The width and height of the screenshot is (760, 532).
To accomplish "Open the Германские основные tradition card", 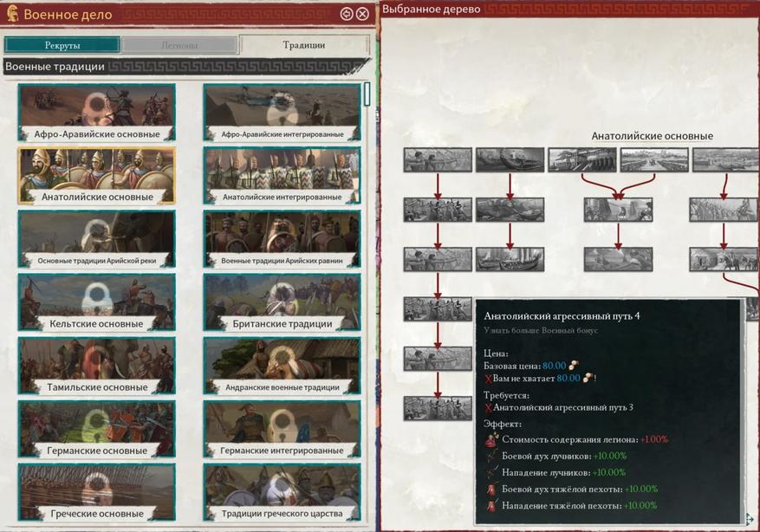I will [x=97, y=429].
